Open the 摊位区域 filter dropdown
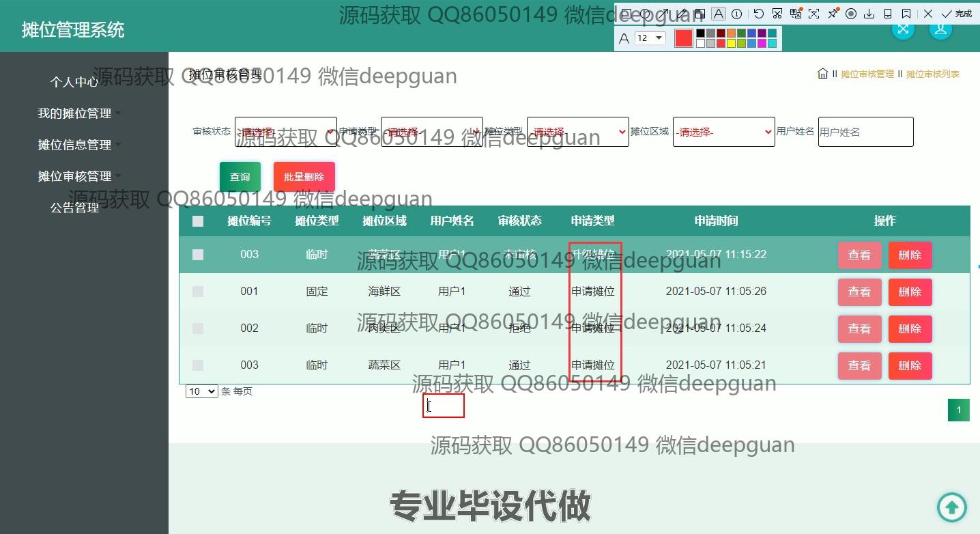This screenshot has height=534, width=980. 723,132
